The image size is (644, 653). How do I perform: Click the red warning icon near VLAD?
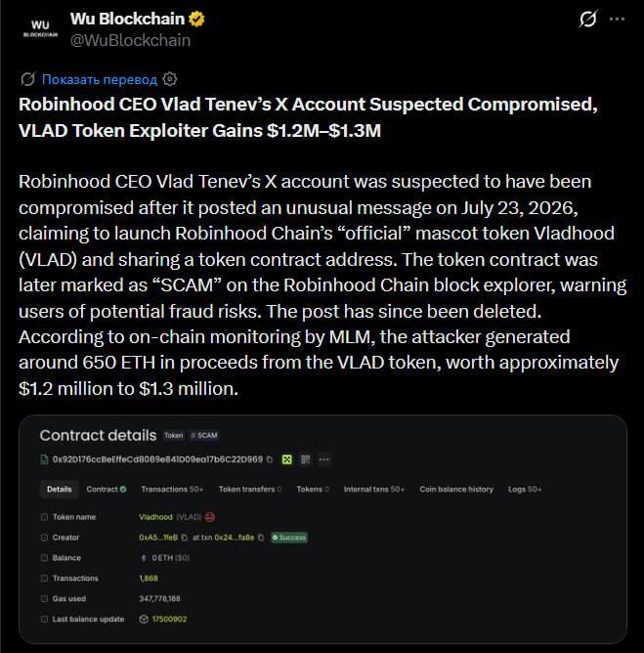[210, 517]
